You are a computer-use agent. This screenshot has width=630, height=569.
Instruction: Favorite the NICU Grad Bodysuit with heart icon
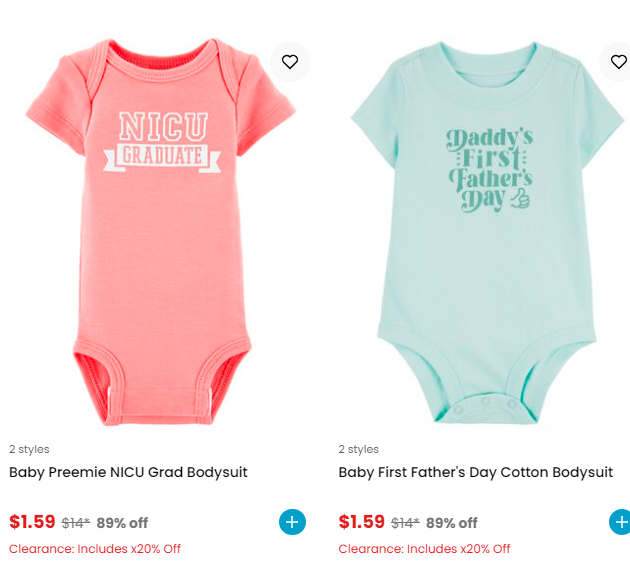(x=290, y=62)
